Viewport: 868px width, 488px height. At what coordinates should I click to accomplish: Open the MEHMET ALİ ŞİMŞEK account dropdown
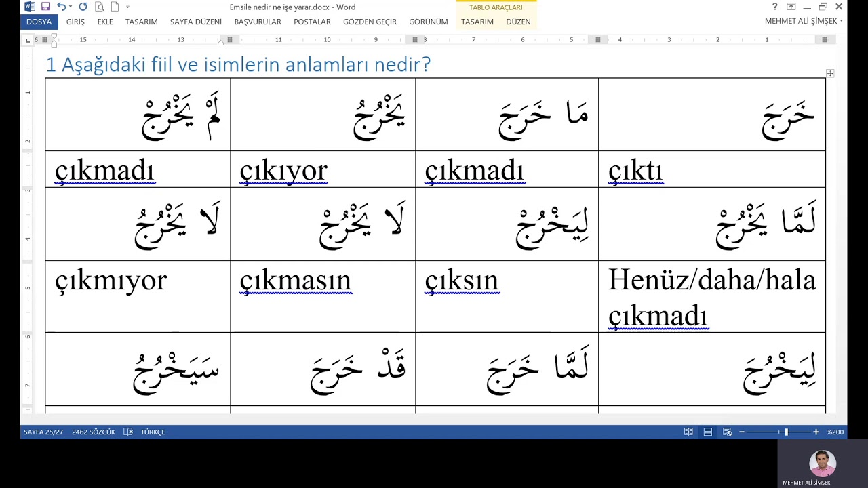(x=804, y=22)
